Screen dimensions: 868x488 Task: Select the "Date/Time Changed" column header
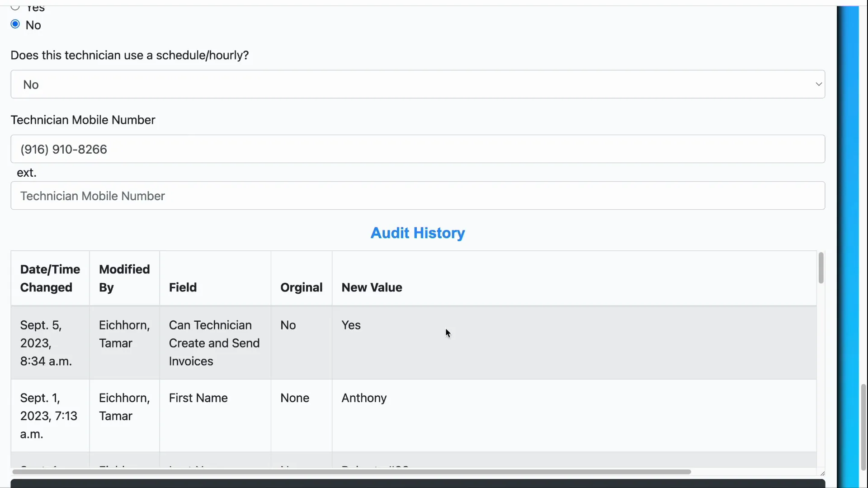point(50,278)
